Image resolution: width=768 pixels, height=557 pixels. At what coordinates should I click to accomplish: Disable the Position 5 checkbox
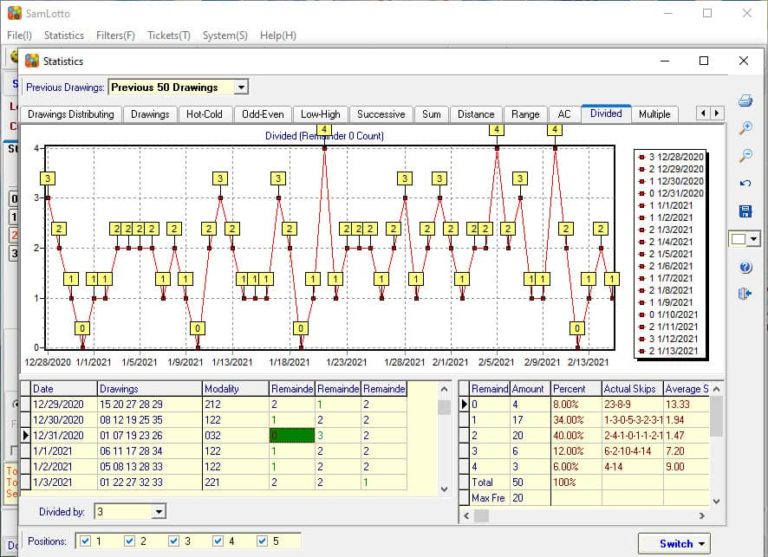[262, 541]
